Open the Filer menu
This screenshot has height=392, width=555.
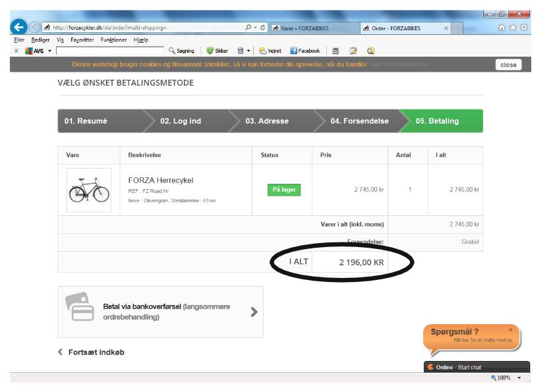click(19, 40)
